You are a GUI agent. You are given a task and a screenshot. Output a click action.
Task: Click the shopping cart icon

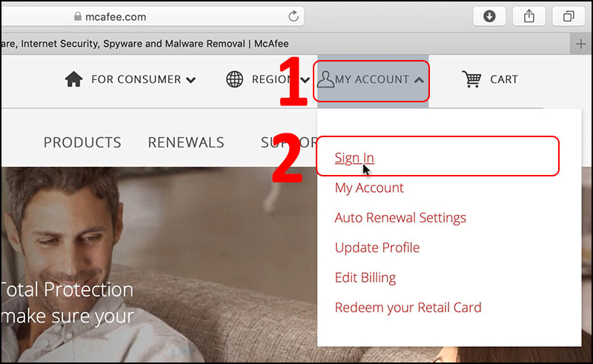(x=471, y=79)
